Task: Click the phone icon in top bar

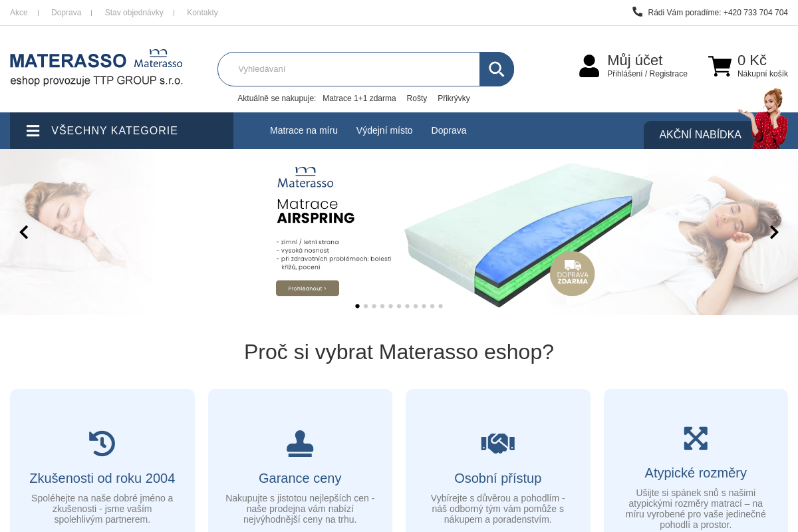Action: pos(637,11)
